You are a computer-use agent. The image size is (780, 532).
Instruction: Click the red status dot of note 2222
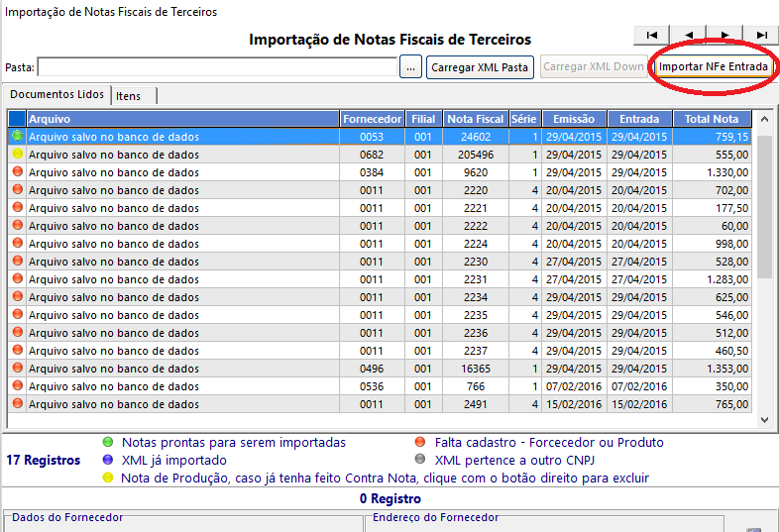[x=18, y=225]
